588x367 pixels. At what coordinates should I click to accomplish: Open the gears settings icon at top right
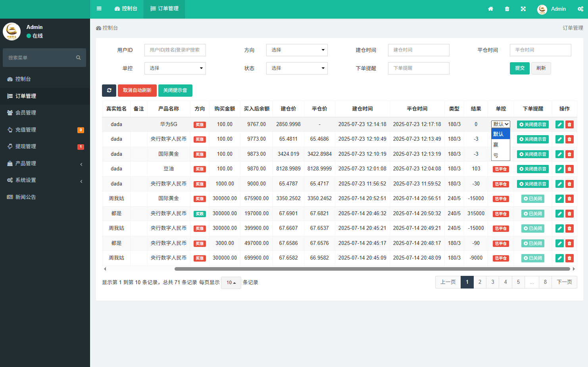tap(580, 9)
